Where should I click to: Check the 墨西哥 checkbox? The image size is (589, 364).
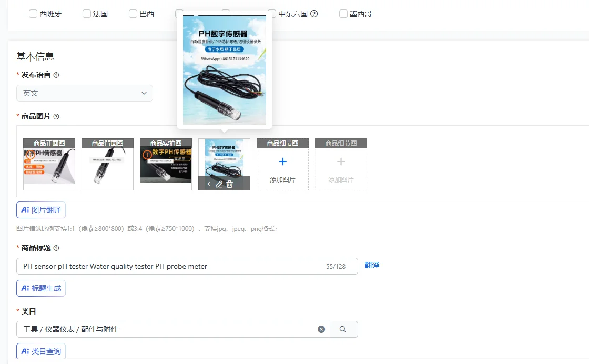pyautogui.click(x=343, y=14)
